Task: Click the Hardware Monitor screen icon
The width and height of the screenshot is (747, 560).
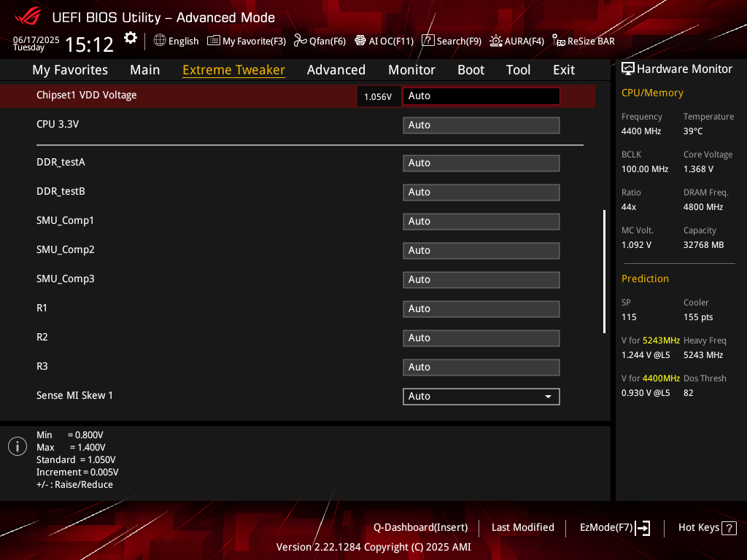Action: [628, 69]
